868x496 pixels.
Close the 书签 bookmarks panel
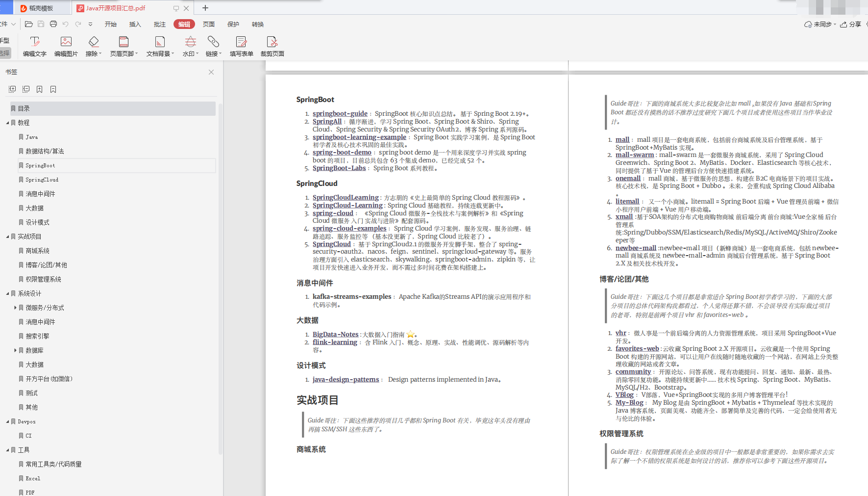(211, 72)
